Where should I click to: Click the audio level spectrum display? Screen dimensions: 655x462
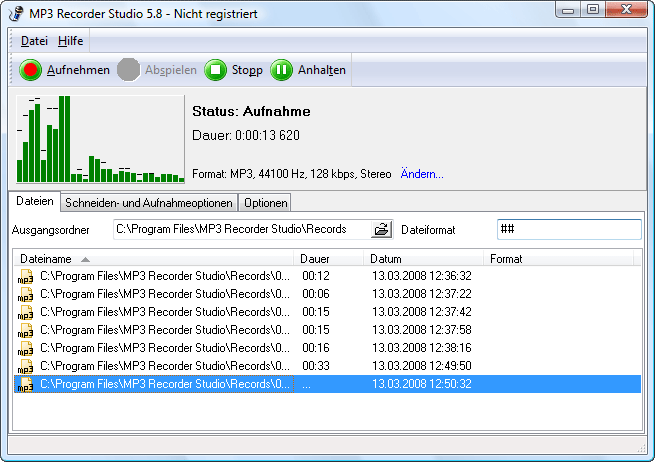[x=100, y=139]
